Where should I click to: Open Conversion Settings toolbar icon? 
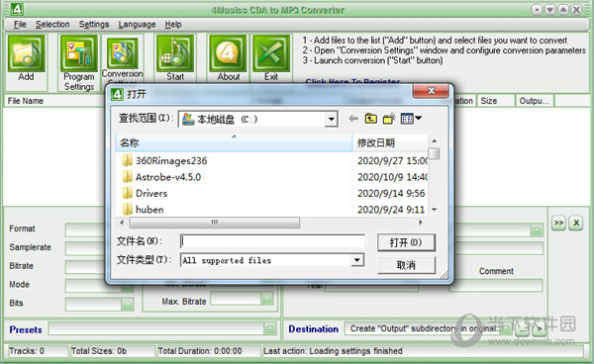point(123,52)
